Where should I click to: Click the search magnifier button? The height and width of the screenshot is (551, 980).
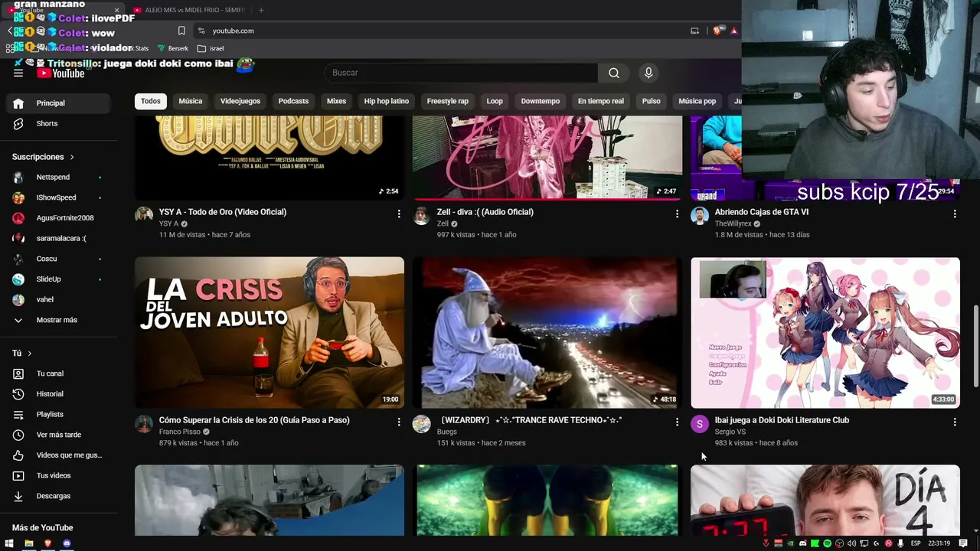(x=614, y=73)
